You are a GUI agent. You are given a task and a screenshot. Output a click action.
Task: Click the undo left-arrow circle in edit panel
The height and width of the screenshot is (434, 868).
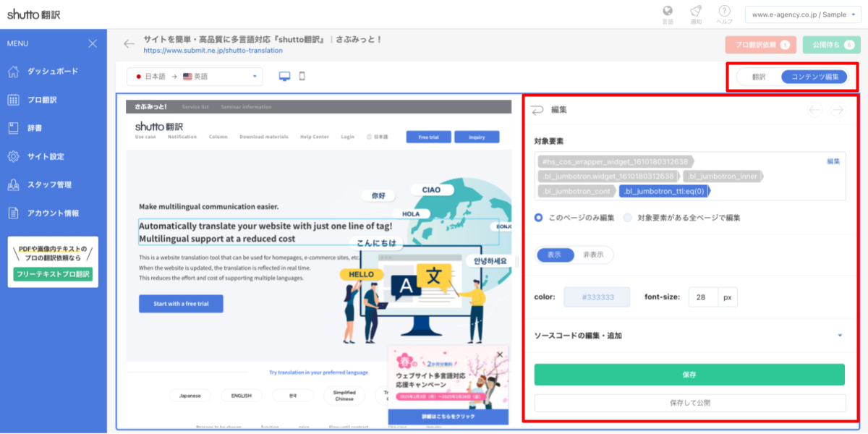pyautogui.click(x=814, y=110)
